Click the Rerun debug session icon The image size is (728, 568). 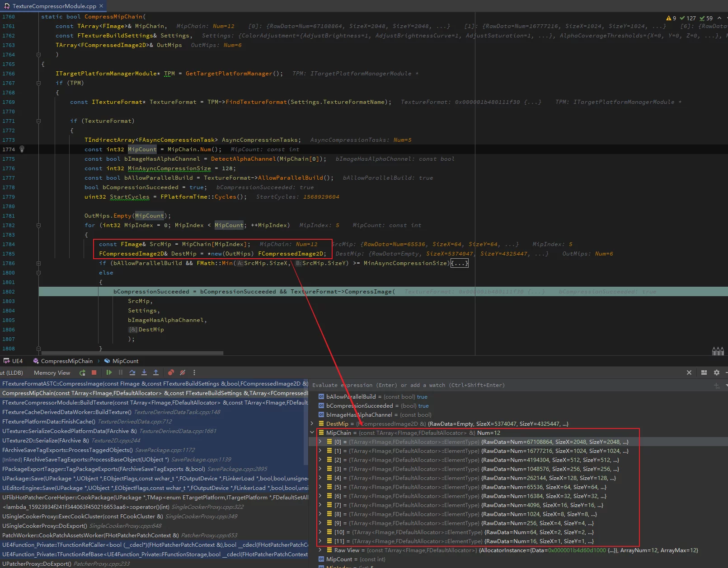point(82,372)
